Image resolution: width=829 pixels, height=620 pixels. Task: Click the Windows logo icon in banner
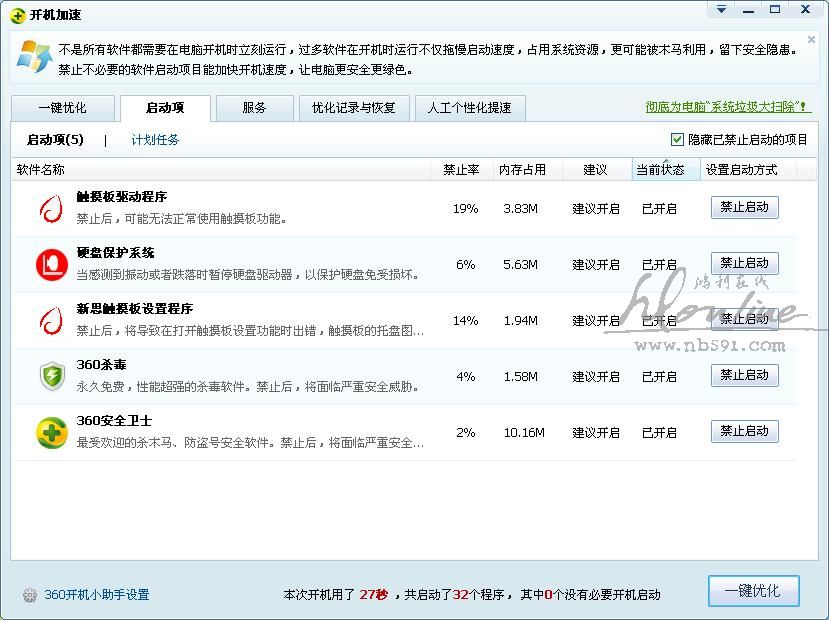(x=34, y=56)
